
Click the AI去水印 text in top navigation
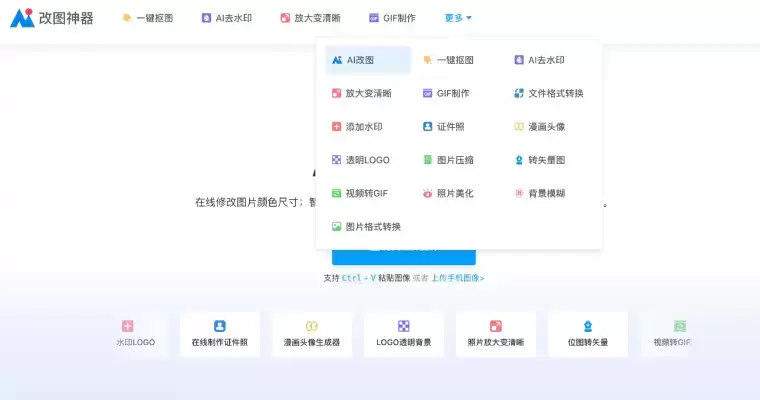(x=234, y=18)
